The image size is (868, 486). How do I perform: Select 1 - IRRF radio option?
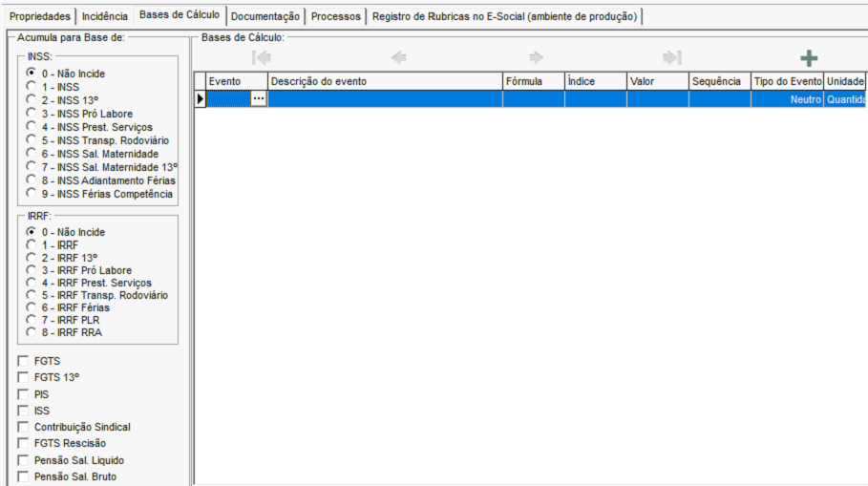click(x=31, y=244)
